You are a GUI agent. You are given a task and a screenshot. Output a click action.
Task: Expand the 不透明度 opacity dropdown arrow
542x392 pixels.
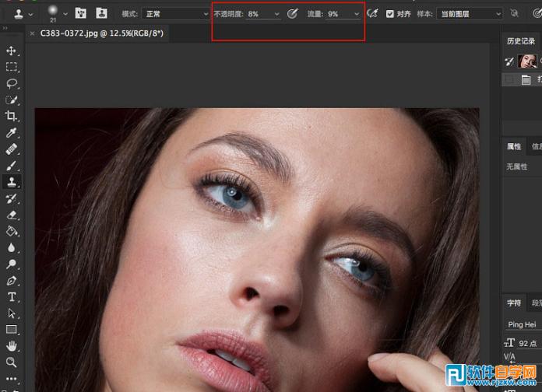276,14
